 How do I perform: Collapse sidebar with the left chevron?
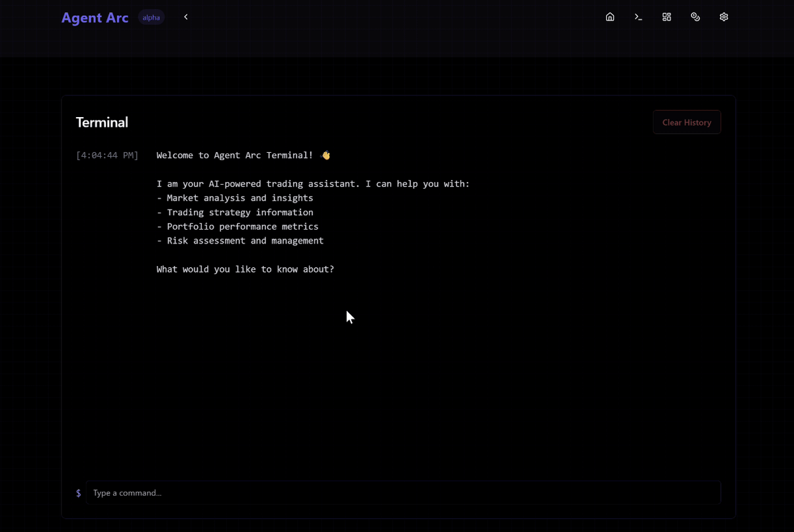pyautogui.click(x=186, y=17)
